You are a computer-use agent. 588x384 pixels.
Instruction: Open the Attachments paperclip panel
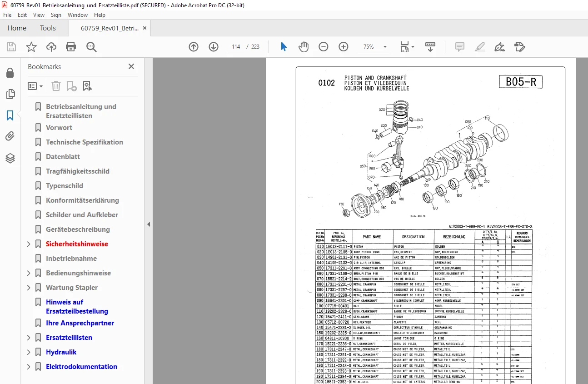tap(10, 137)
